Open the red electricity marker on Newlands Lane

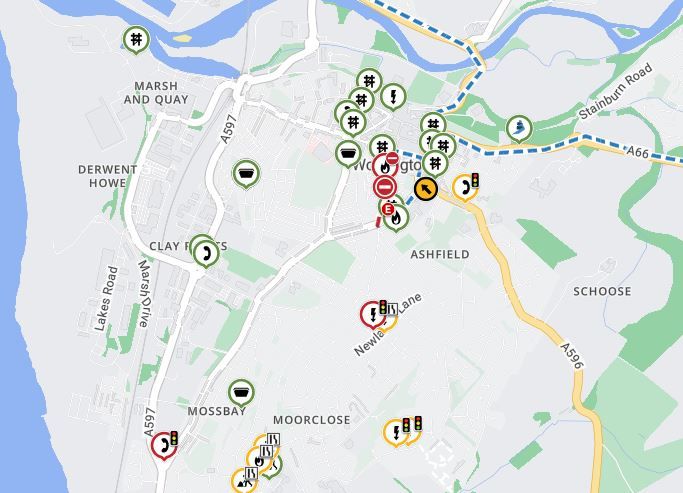click(373, 314)
